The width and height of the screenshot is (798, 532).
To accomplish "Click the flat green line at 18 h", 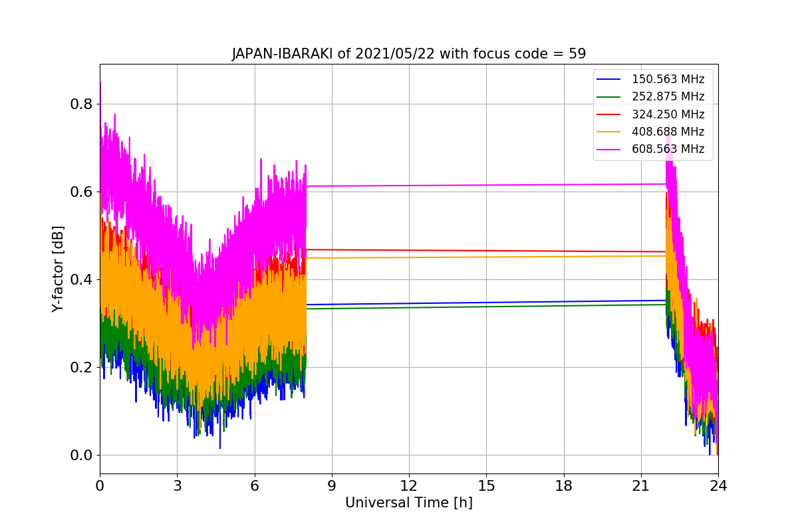I will click(x=563, y=305).
